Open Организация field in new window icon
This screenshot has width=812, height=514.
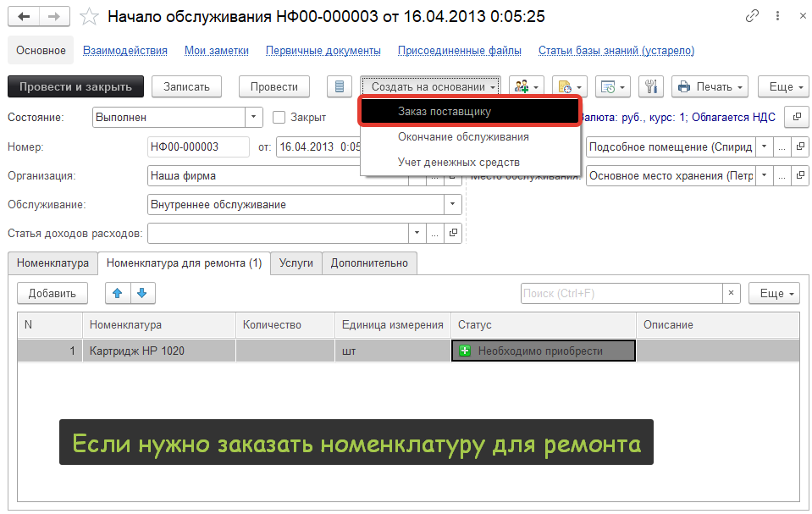coord(453,176)
